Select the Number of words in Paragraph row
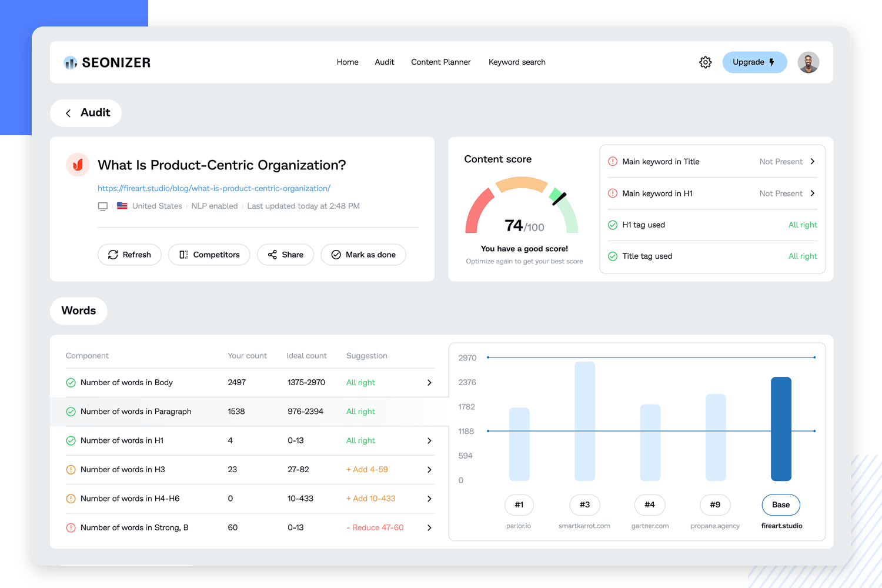Viewport: 882px width, 588px height. (x=249, y=412)
